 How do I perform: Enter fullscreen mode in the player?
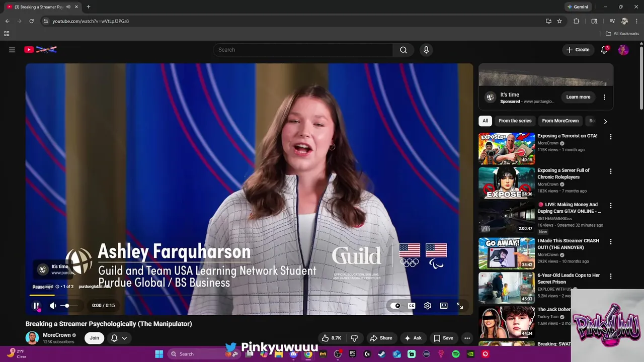point(460,306)
